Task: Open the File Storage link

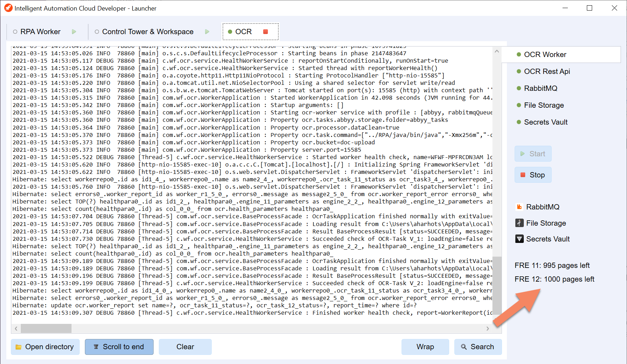Action: click(546, 223)
